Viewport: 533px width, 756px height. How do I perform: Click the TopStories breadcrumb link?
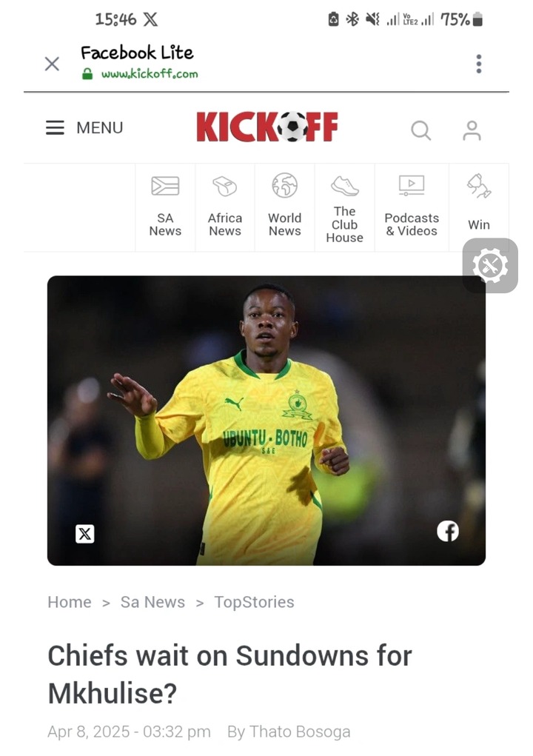(254, 603)
